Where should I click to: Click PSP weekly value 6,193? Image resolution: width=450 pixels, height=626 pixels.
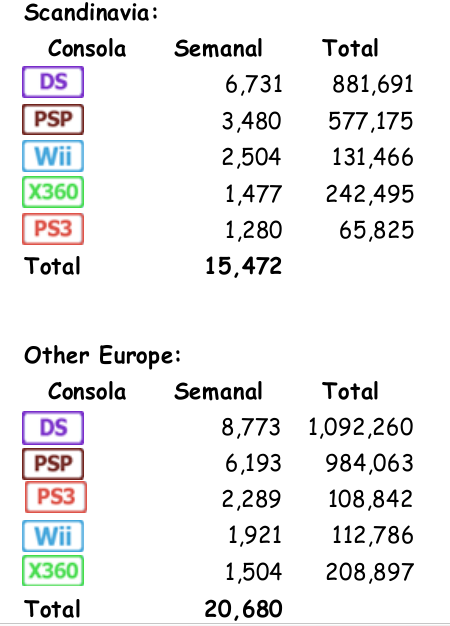click(x=254, y=464)
